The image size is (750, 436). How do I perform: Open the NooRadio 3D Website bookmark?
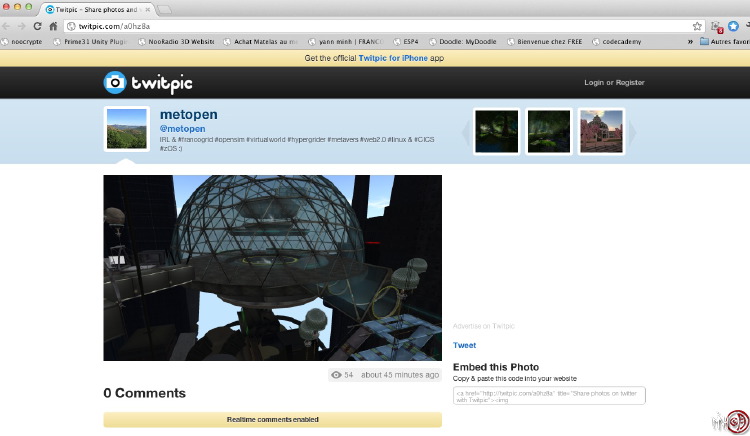tap(176, 42)
